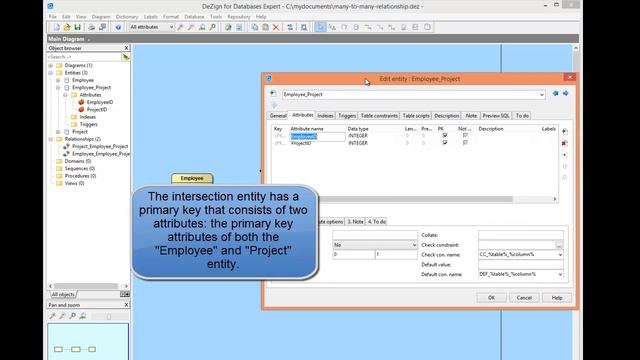Click the Project_Employee_Project relationship icon
640x360 pixels.
[66, 147]
